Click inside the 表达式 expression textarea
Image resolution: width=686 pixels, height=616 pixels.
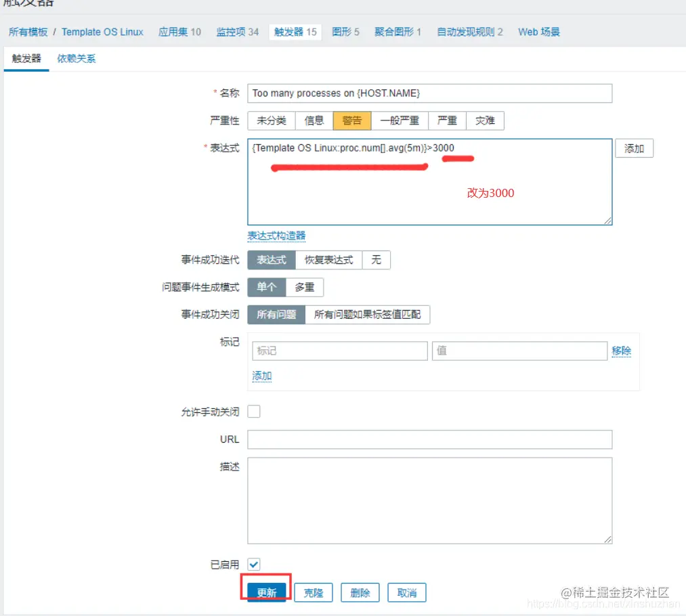429,182
